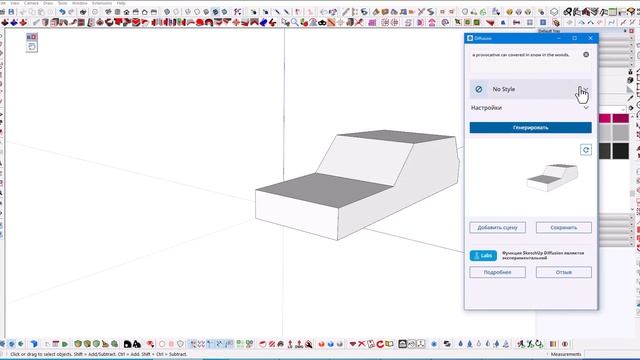
Task: Switch to Left view
Action: click(x=153, y=11)
